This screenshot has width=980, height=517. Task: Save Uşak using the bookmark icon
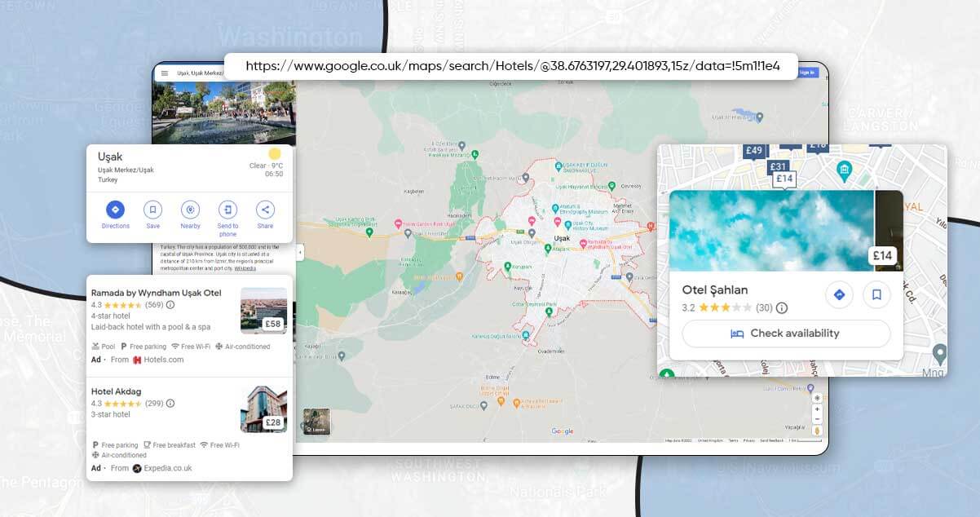coord(153,210)
